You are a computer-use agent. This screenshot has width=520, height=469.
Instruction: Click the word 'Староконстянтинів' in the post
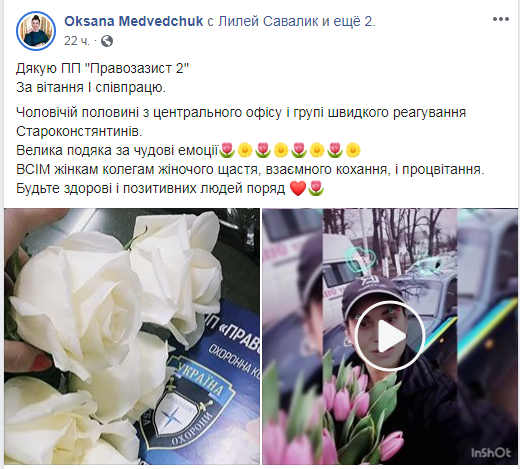79,131
